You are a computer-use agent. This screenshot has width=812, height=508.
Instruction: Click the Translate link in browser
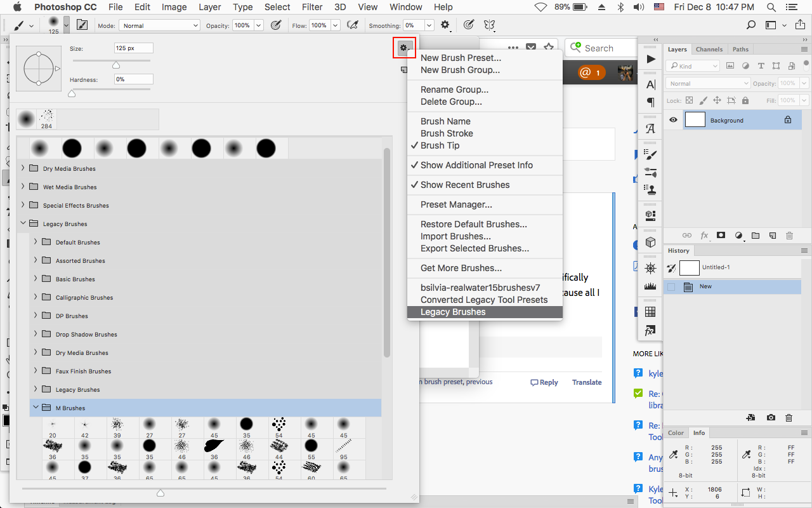[x=587, y=382]
